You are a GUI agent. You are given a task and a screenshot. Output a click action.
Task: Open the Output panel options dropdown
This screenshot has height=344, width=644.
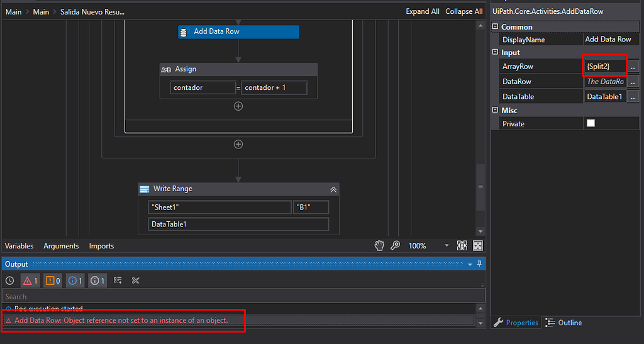click(x=470, y=265)
